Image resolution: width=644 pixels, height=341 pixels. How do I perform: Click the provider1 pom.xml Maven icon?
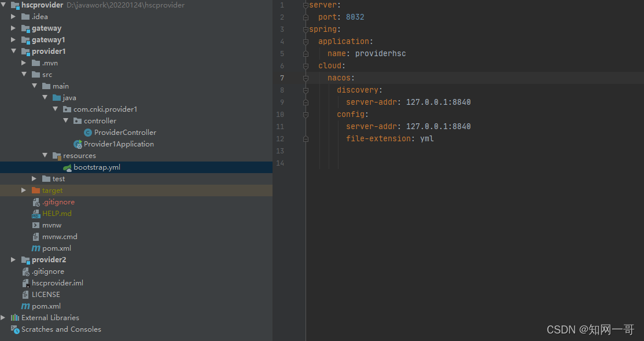[x=36, y=248]
